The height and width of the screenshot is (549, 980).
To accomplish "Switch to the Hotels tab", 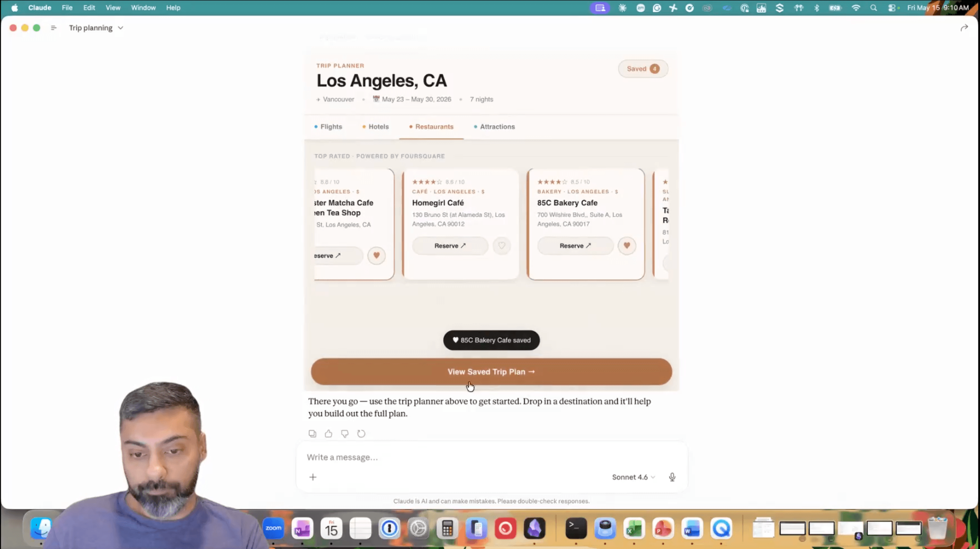I will pyautogui.click(x=375, y=127).
